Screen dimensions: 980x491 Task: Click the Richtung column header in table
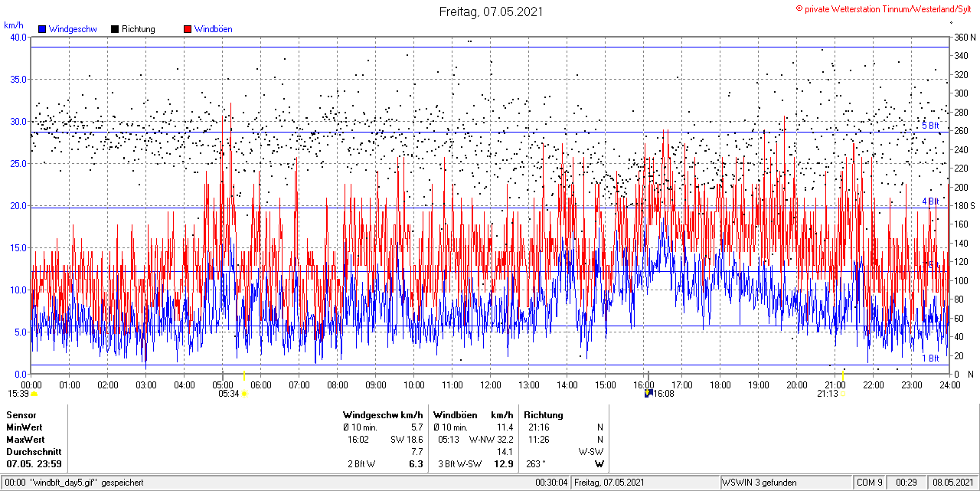click(544, 415)
